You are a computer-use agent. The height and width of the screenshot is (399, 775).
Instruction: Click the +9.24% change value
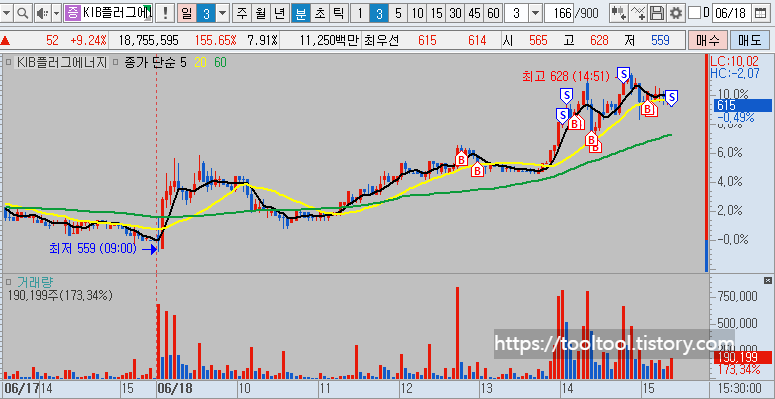pos(88,41)
